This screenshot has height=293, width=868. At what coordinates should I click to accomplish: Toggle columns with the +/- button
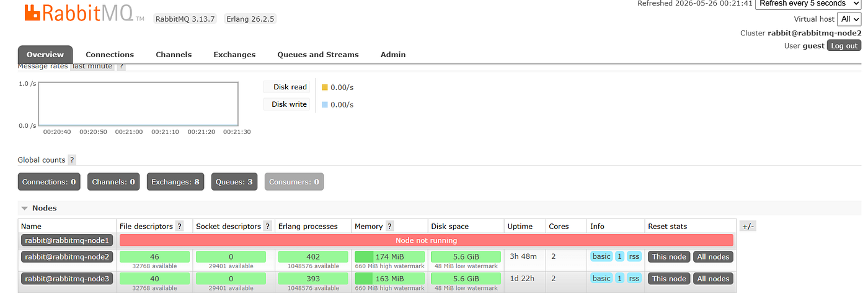[x=748, y=227]
